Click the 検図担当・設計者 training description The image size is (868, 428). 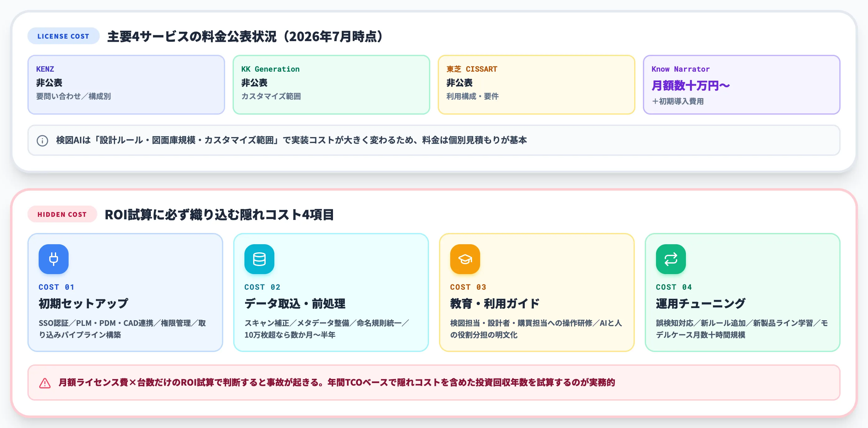[x=536, y=329]
